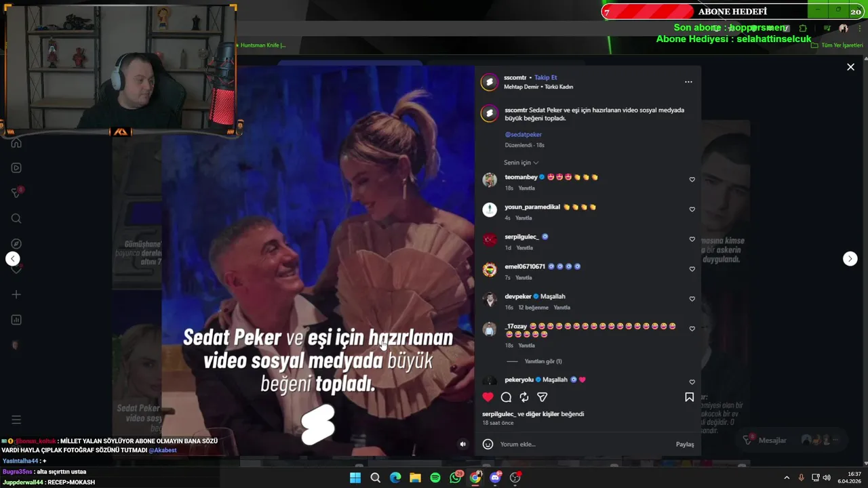Expand the system tray hidden icons chevron
The width and height of the screenshot is (868, 488).
787,478
